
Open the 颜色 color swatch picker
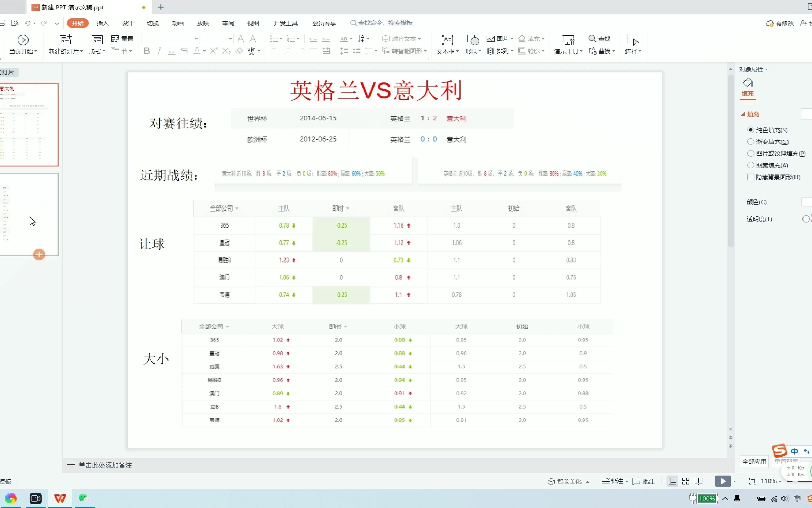(807, 202)
